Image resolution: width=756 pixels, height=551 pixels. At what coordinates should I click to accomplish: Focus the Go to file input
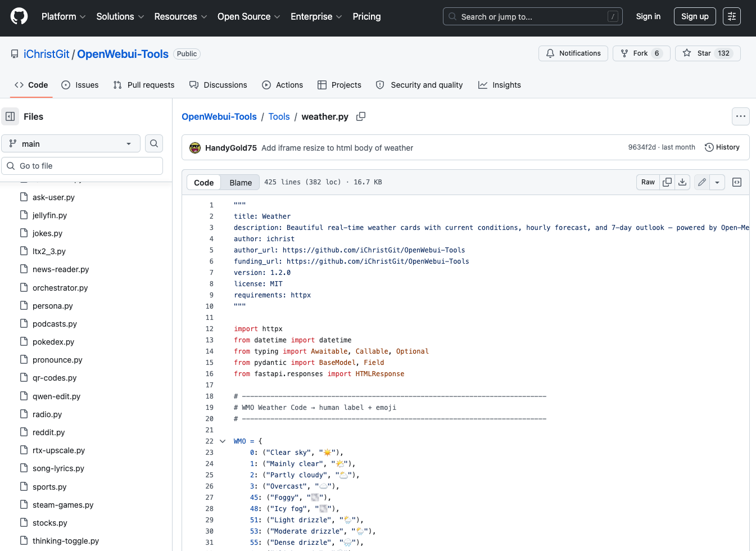[82, 166]
